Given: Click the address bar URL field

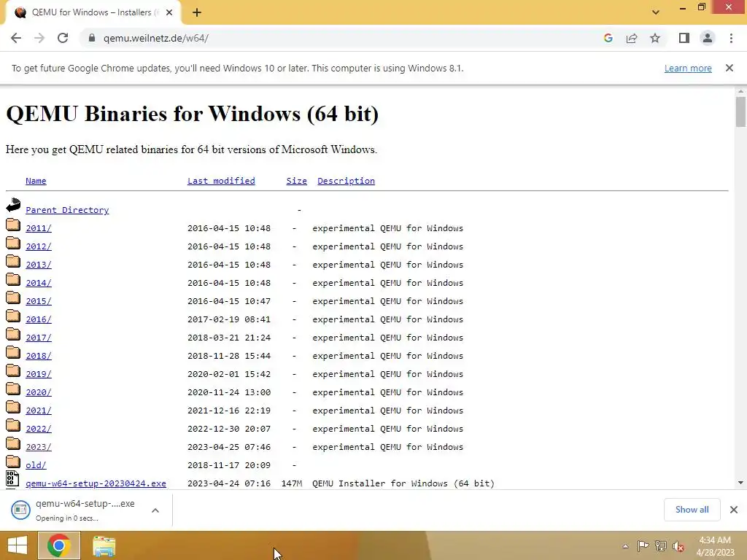Looking at the screenshot, I should click(x=343, y=38).
